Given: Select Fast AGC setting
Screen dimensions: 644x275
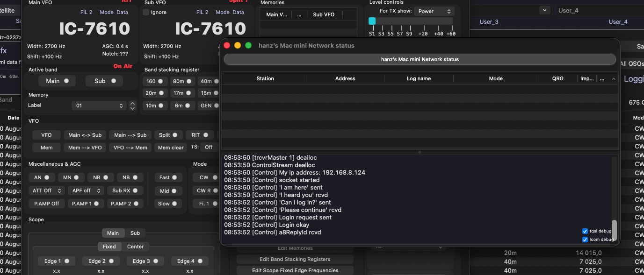Looking at the screenshot, I should pyautogui.click(x=168, y=177).
